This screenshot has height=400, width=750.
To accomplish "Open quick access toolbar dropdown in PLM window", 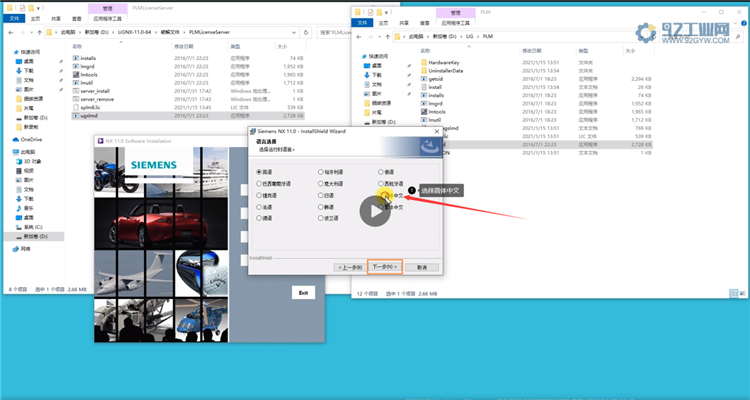I will point(386,12).
